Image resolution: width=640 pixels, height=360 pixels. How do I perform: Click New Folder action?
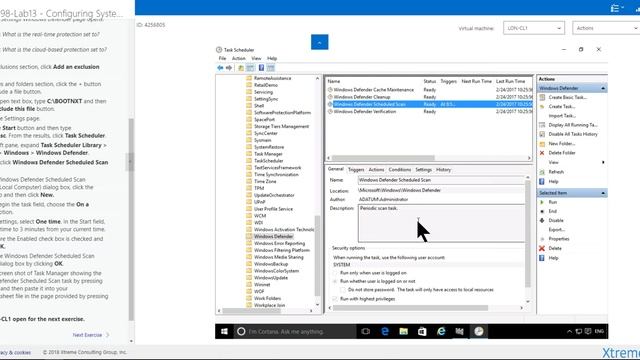coord(562,144)
